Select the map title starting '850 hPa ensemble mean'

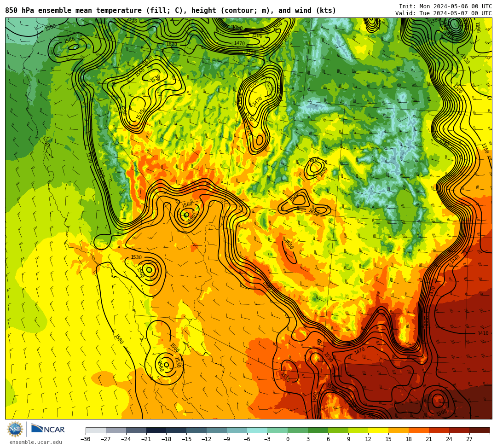pos(171,11)
